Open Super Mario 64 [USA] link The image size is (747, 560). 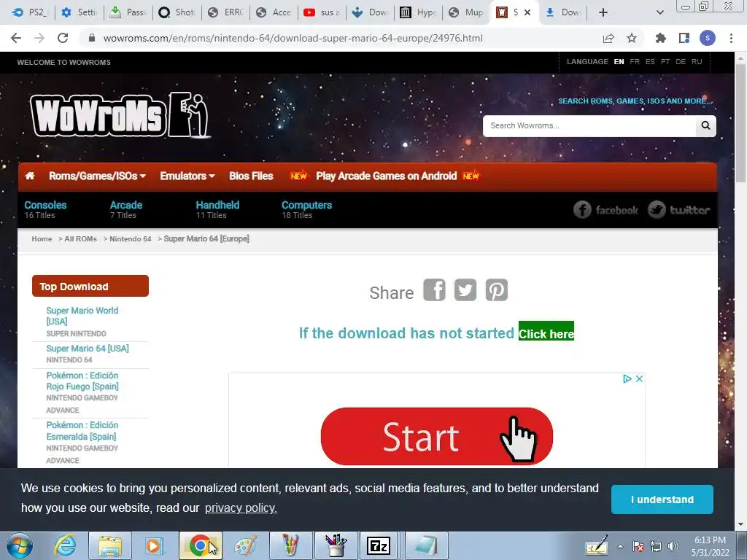pyautogui.click(x=88, y=349)
